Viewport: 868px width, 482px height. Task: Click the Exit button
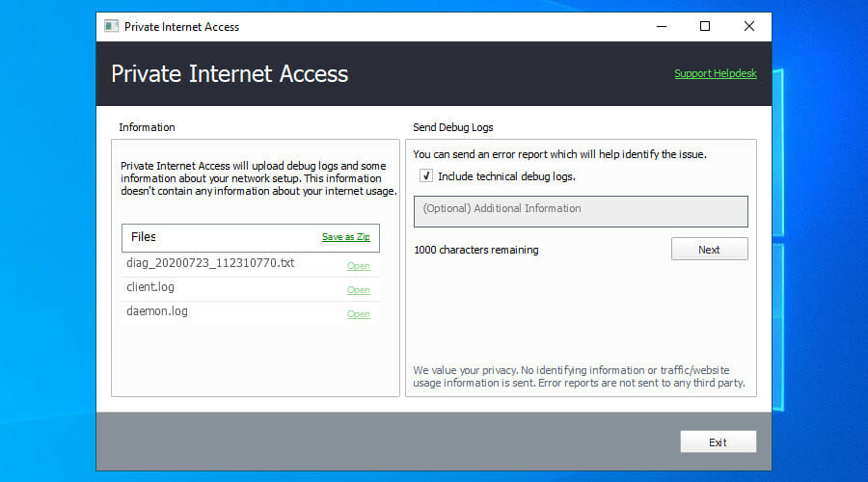point(718,442)
